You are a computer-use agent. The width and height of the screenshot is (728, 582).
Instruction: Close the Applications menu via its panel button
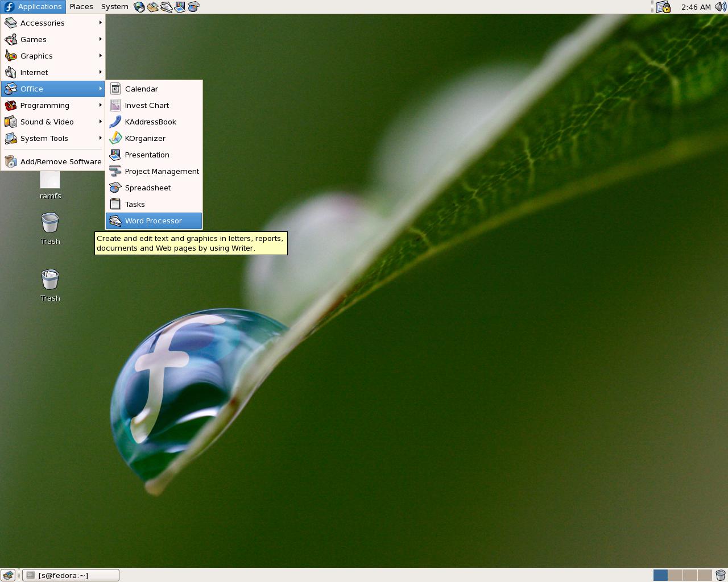[33, 7]
